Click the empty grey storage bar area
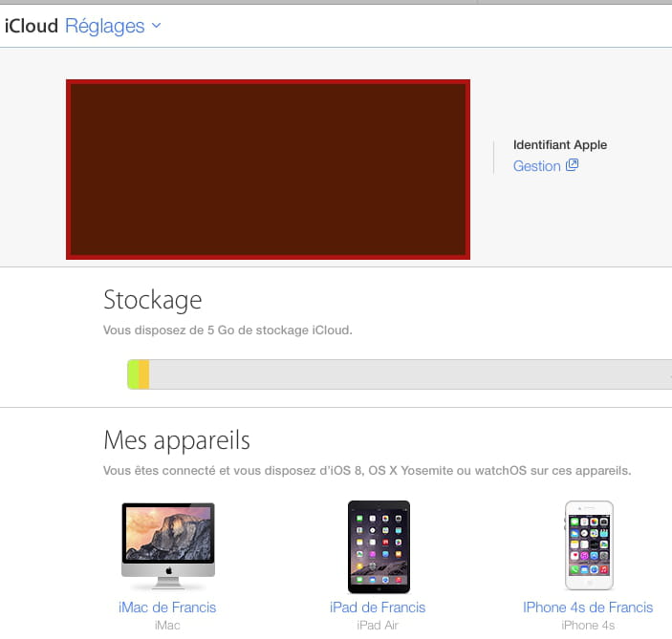 411,374
